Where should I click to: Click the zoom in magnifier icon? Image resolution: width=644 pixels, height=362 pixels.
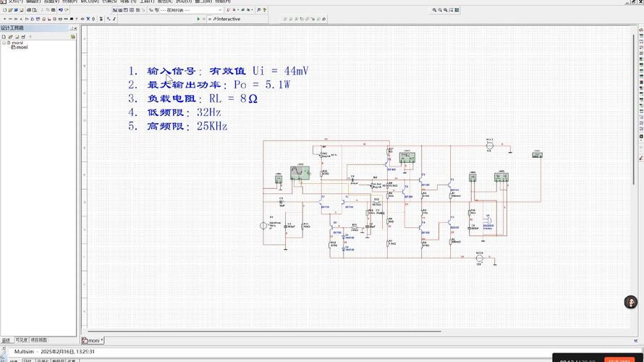pos(435,10)
